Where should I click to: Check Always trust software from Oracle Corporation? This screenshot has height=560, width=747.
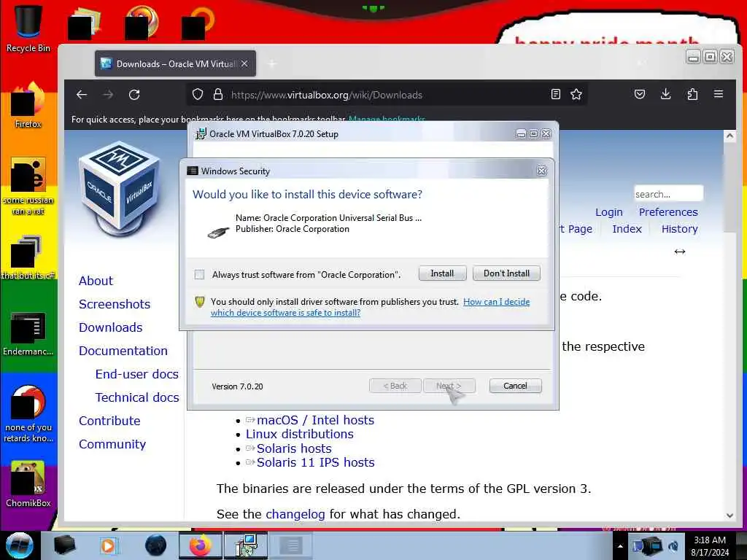pyautogui.click(x=200, y=275)
